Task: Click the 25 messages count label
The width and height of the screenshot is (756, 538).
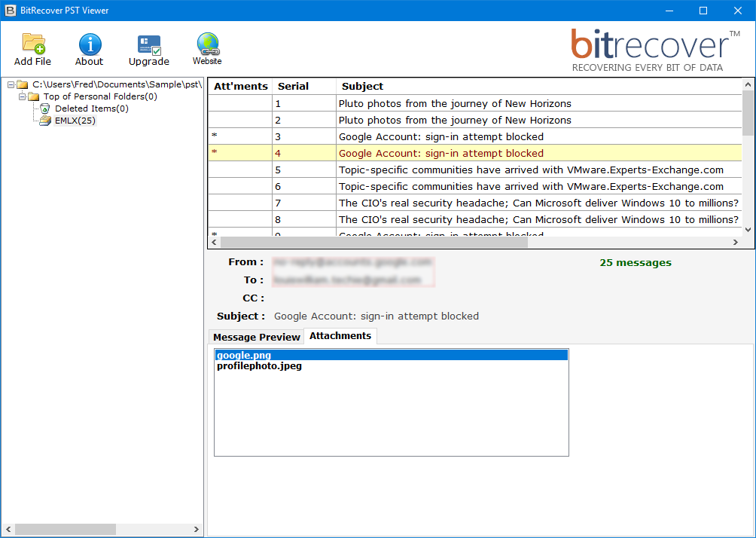Action: coord(636,263)
